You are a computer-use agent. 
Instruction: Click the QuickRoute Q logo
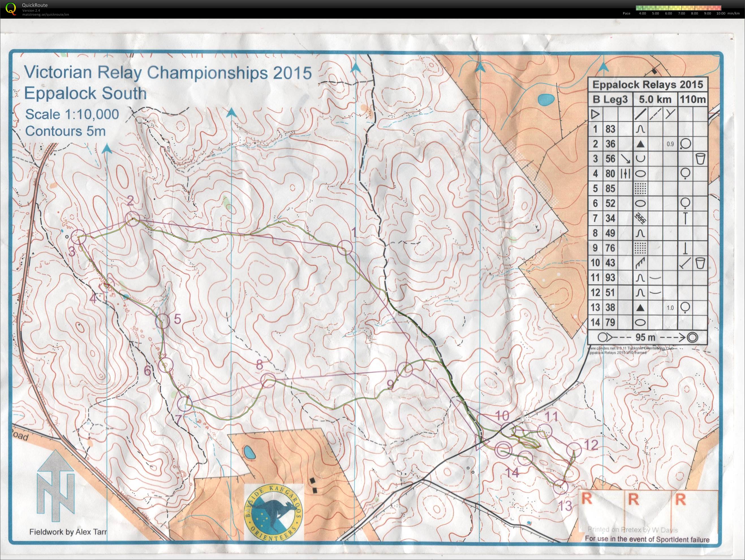11,9
